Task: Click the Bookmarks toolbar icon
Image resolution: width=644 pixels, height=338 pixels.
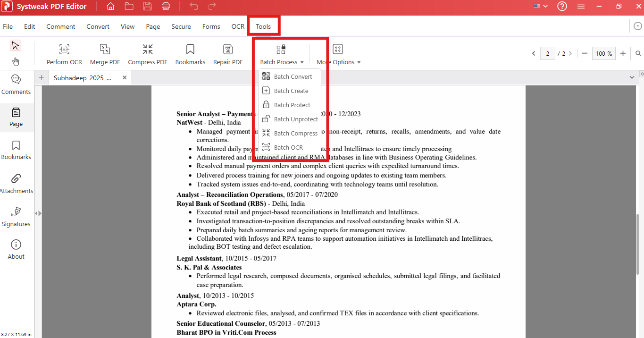Action: [190, 54]
